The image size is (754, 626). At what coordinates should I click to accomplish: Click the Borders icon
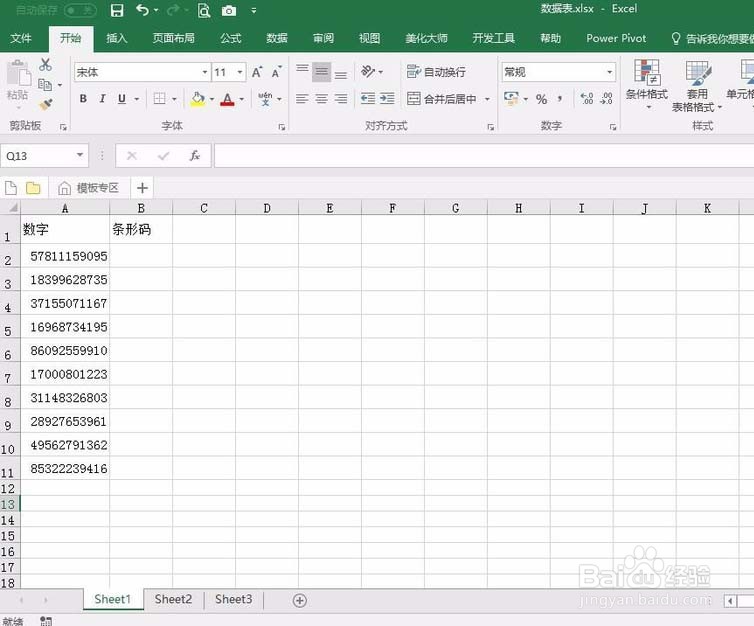[159, 99]
